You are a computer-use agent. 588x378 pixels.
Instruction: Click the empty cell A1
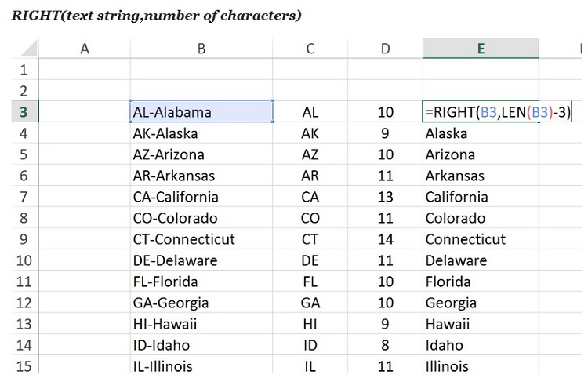coord(85,70)
